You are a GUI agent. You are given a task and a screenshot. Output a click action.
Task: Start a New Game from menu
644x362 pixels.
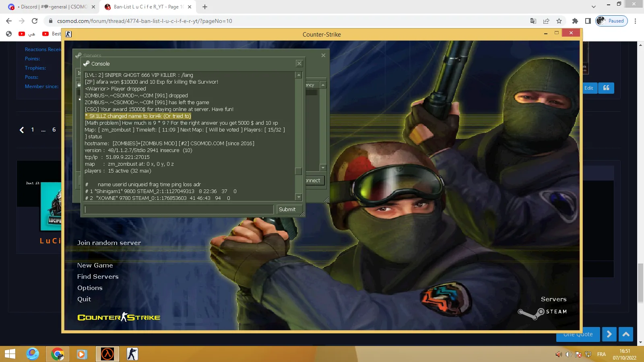pos(95,265)
